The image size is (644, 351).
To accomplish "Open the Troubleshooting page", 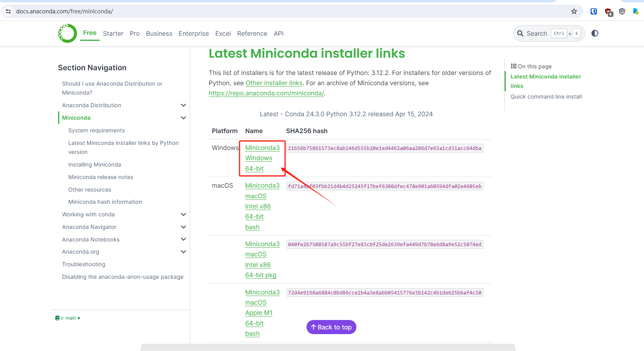I will [84, 264].
